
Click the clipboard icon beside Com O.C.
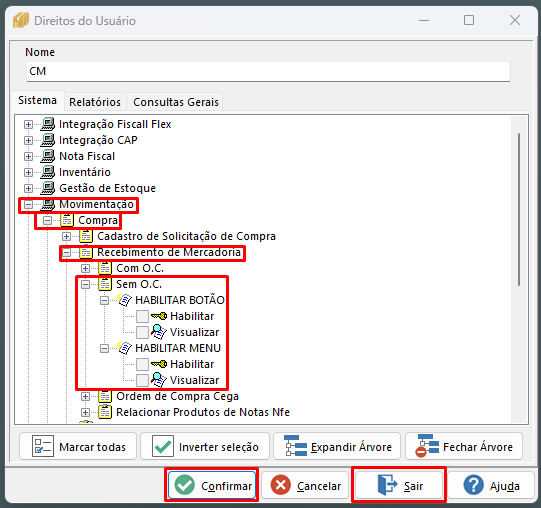[105, 268]
